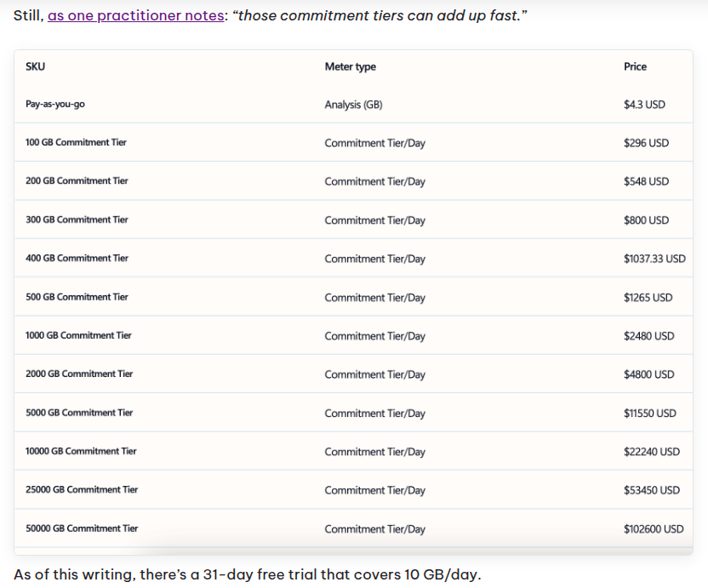Click '100 GB Commitment Tier' row label
This screenshot has width=708, height=588.
[x=76, y=142]
